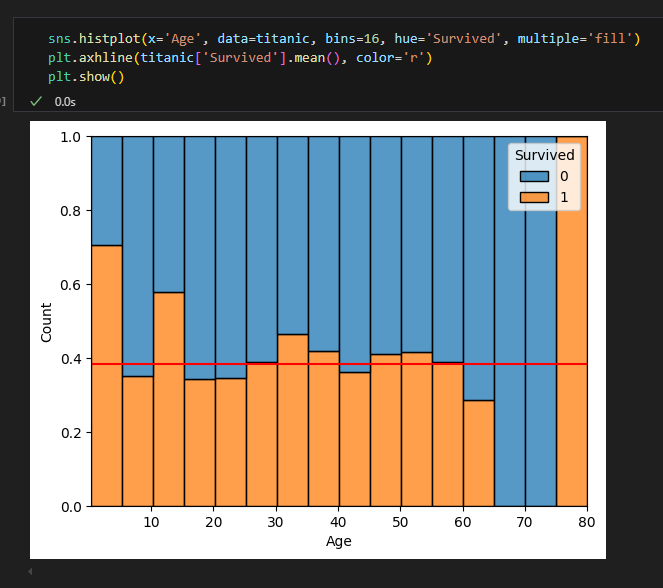Click the scroll-left arrow below the output
This screenshot has width=663, height=588.
click(x=30, y=572)
